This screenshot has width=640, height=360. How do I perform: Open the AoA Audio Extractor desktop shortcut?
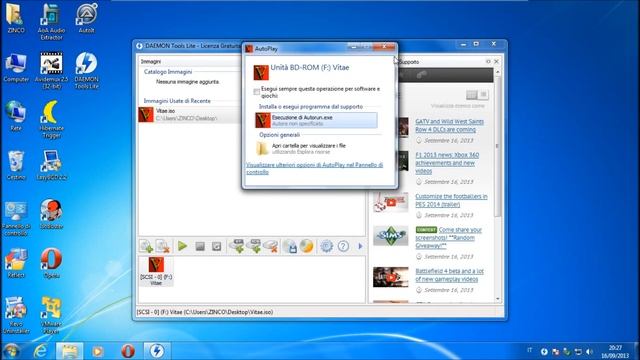(51, 22)
